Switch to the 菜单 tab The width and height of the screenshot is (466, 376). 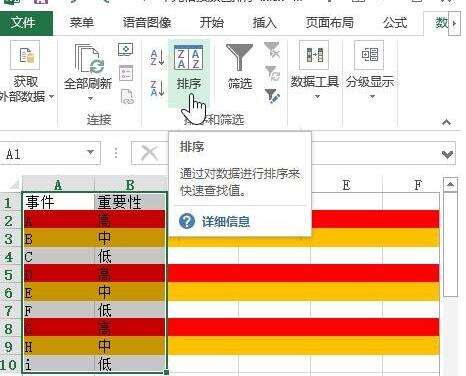tap(82, 23)
